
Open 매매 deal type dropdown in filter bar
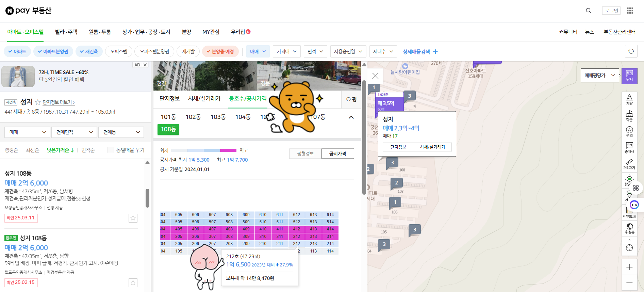point(258,51)
